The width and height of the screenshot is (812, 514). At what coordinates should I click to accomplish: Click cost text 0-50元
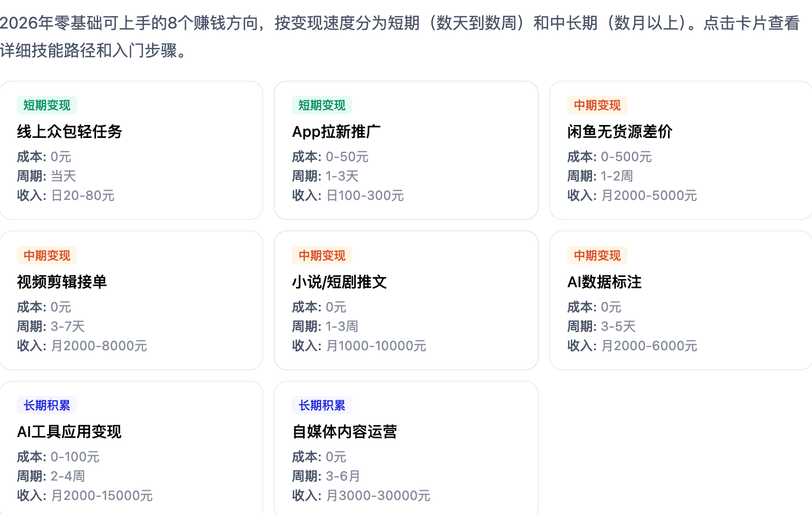coord(347,157)
